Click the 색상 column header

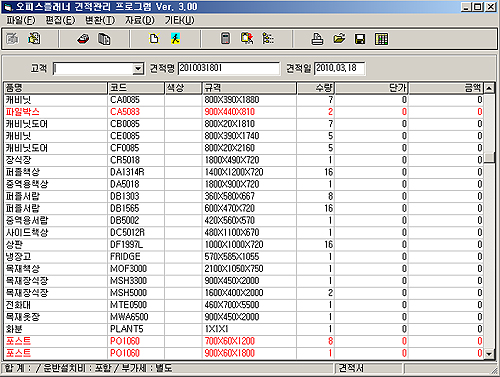coord(183,88)
